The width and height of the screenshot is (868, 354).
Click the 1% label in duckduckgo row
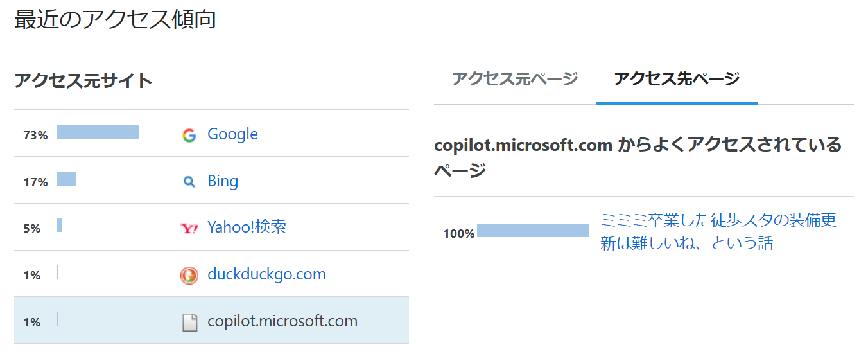click(32, 276)
